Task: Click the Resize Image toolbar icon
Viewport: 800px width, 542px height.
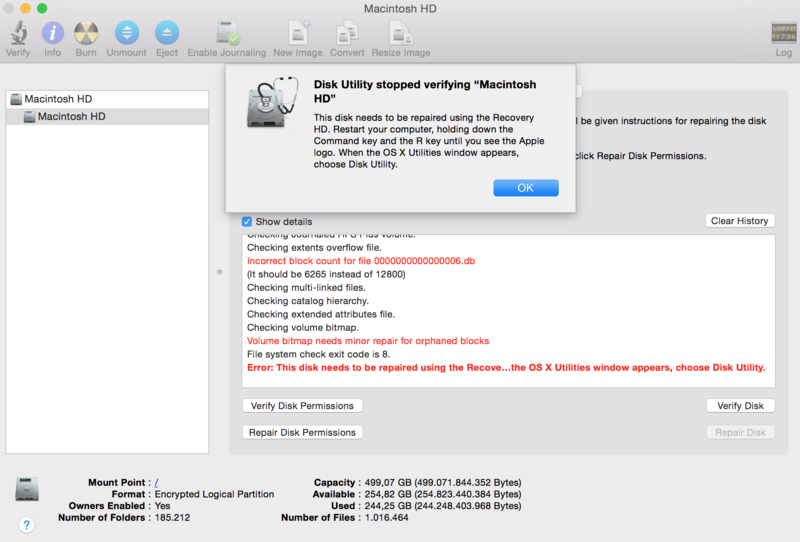Action: (401, 33)
